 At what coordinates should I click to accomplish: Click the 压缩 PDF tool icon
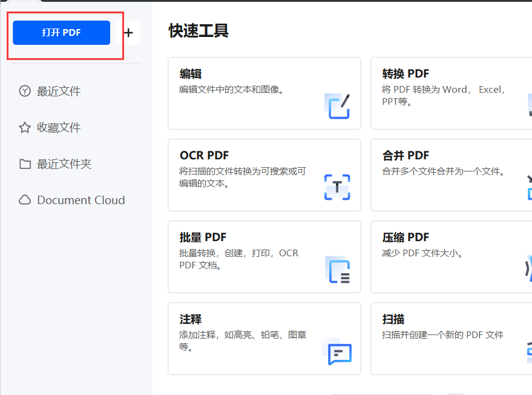click(x=528, y=267)
